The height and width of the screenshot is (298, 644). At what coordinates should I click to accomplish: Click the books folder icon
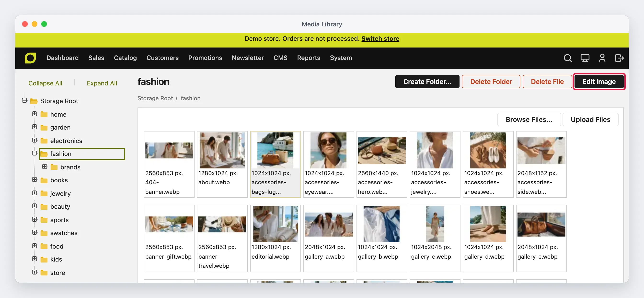click(x=44, y=180)
